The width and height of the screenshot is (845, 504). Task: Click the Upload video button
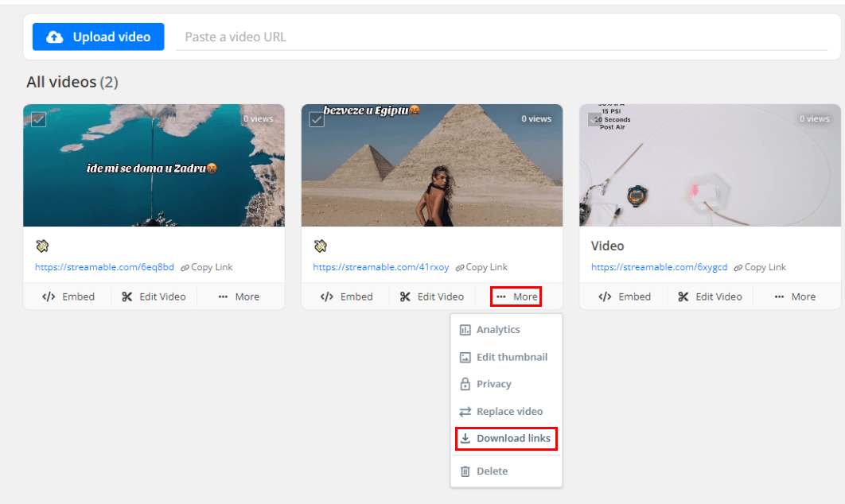pyautogui.click(x=99, y=37)
